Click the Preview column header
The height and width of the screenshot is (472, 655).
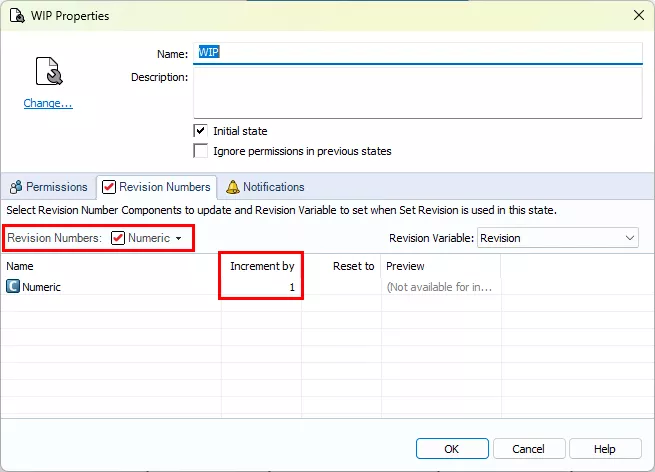point(405,266)
